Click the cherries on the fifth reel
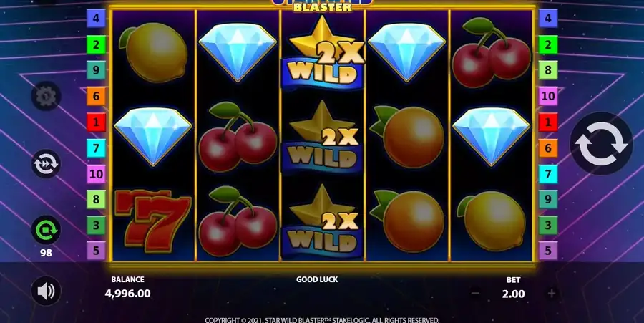 click(491, 52)
